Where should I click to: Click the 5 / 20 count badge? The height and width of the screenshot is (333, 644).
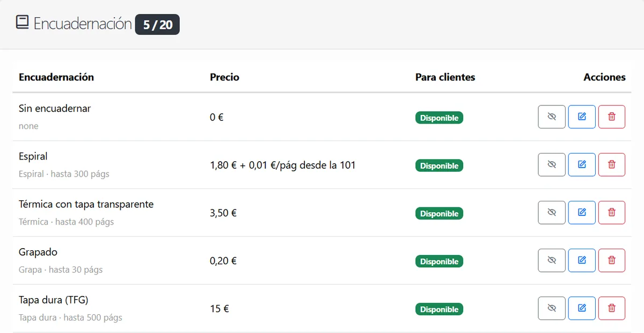(157, 25)
